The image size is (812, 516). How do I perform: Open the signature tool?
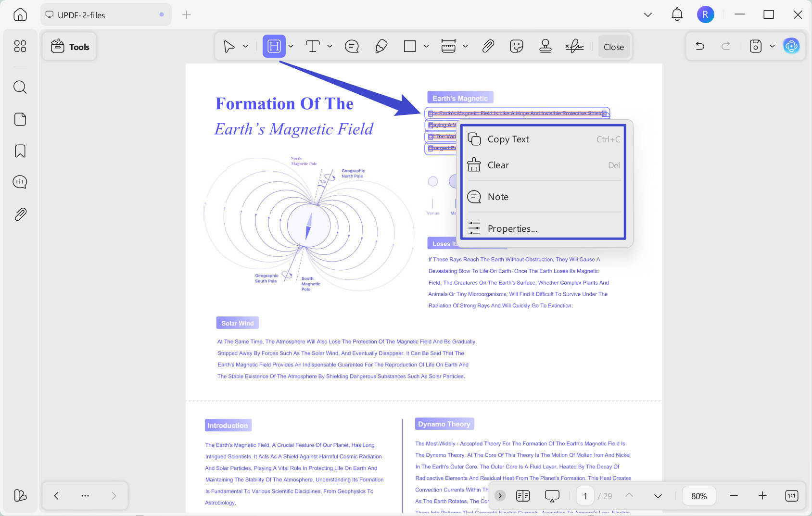(x=574, y=46)
